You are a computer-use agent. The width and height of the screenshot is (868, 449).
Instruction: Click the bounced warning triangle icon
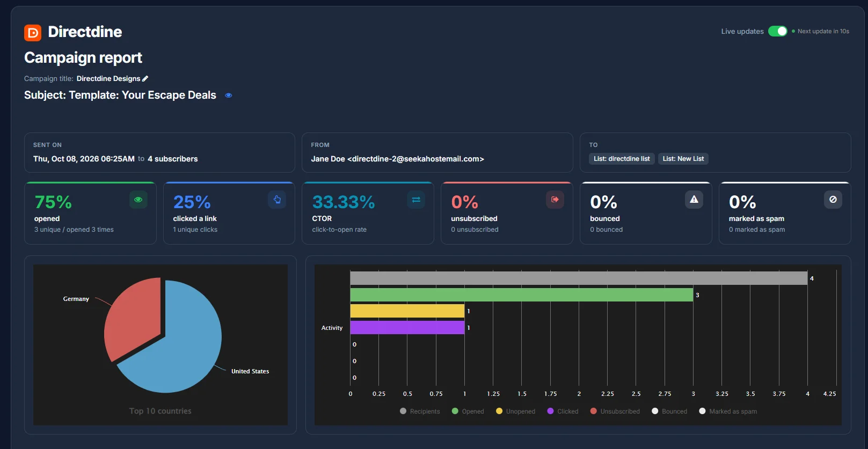pos(694,200)
